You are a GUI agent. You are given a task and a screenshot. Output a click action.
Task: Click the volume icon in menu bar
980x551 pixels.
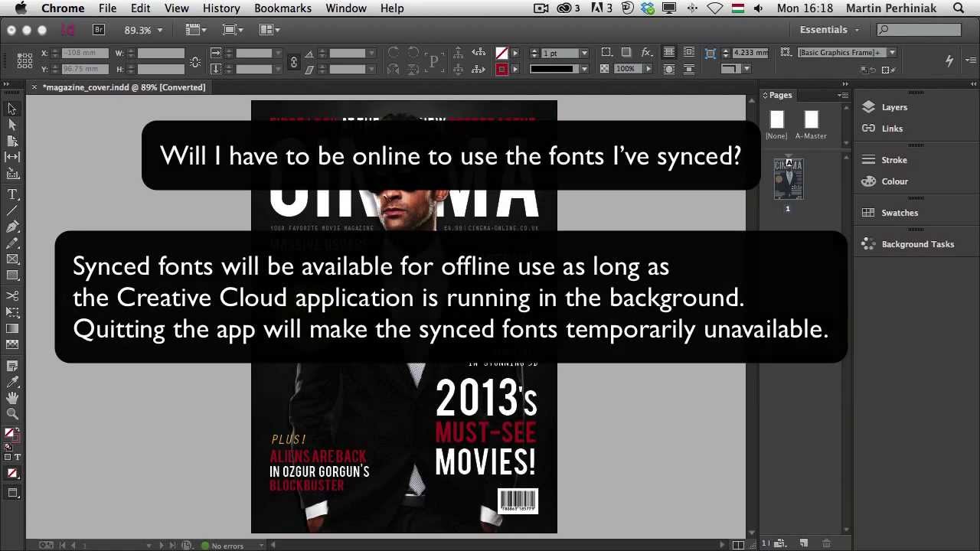click(x=758, y=8)
